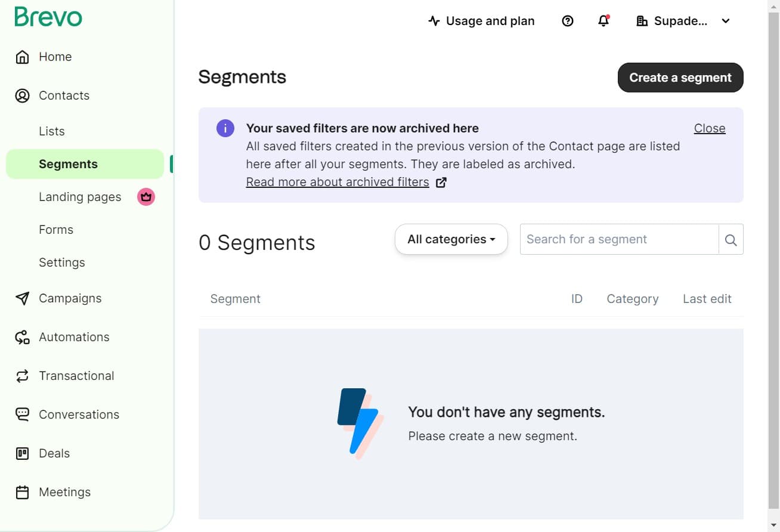Switch to the Lists section under Contacts
Viewport: 780px width, 532px height.
tap(51, 131)
